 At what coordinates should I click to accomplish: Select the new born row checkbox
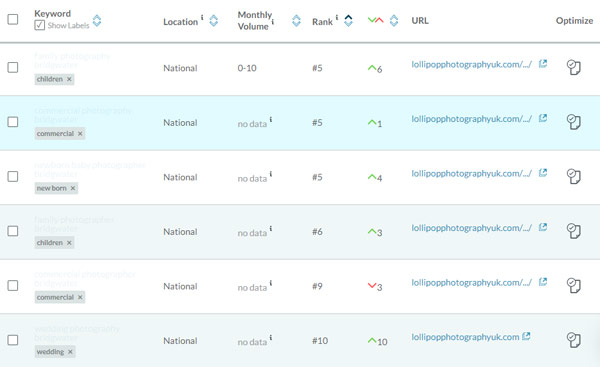point(13,176)
